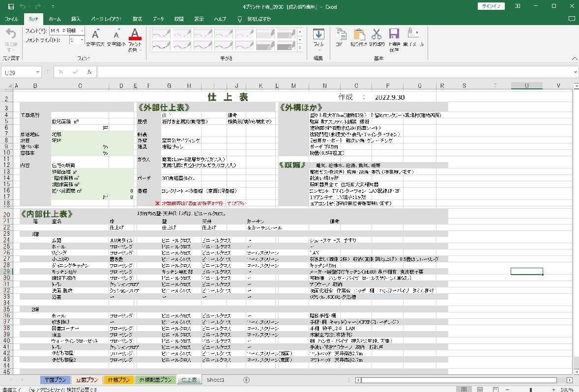579x392 pixels.
Task: Switch to the Insert (挿入) ribbon tab
Action: (76, 19)
